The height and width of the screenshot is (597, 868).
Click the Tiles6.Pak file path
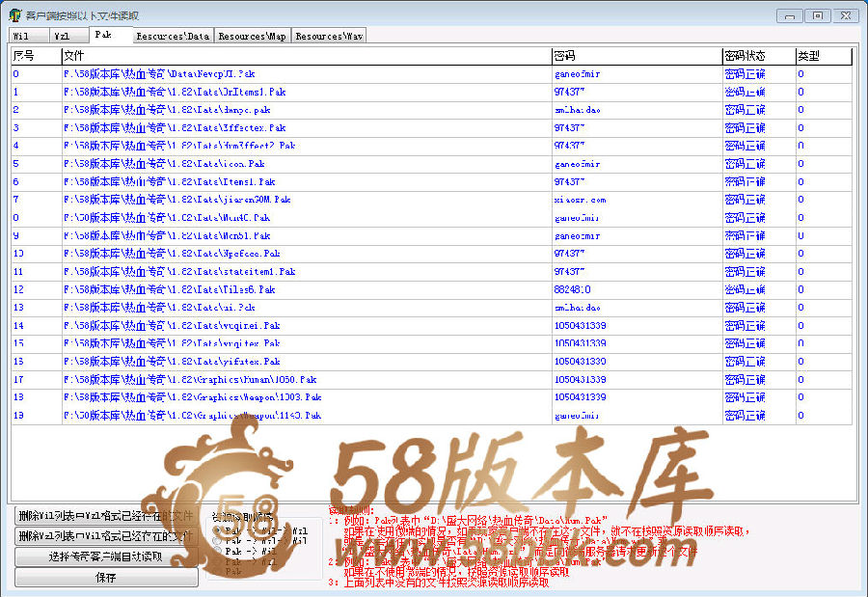coord(170,289)
